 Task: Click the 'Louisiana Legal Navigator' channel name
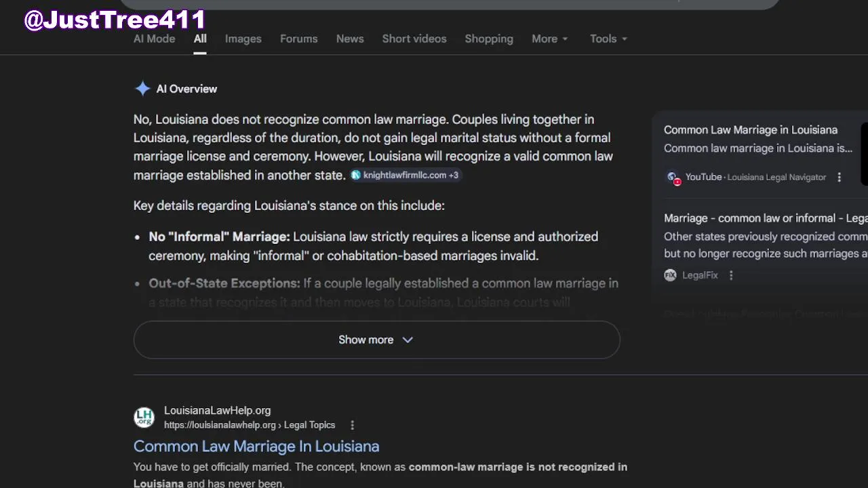pos(776,178)
